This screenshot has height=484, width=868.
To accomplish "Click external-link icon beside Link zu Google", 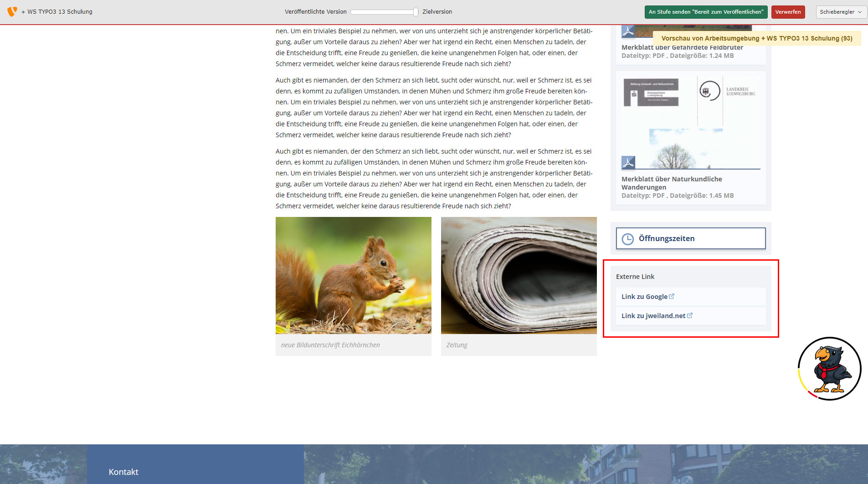I will click(672, 296).
